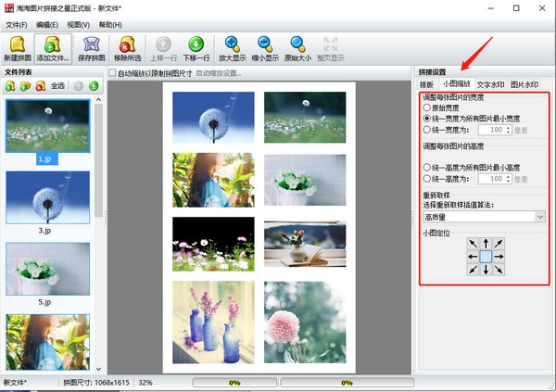The width and height of the screenshot is (556, 392).
Task: Switch to the 文字水印 tab
Action: pos(490,85)
